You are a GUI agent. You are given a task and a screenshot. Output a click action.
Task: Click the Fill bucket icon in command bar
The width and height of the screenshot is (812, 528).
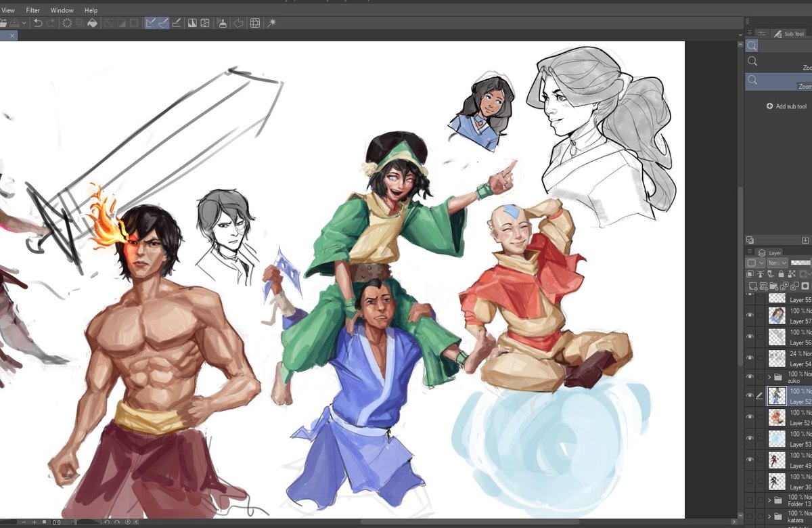[91, 22]
